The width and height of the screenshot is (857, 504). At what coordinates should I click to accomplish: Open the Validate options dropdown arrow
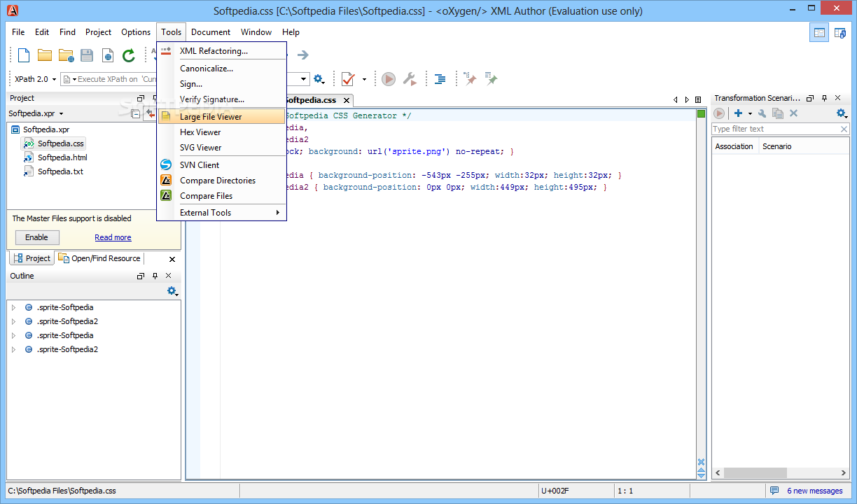(364, 79)
